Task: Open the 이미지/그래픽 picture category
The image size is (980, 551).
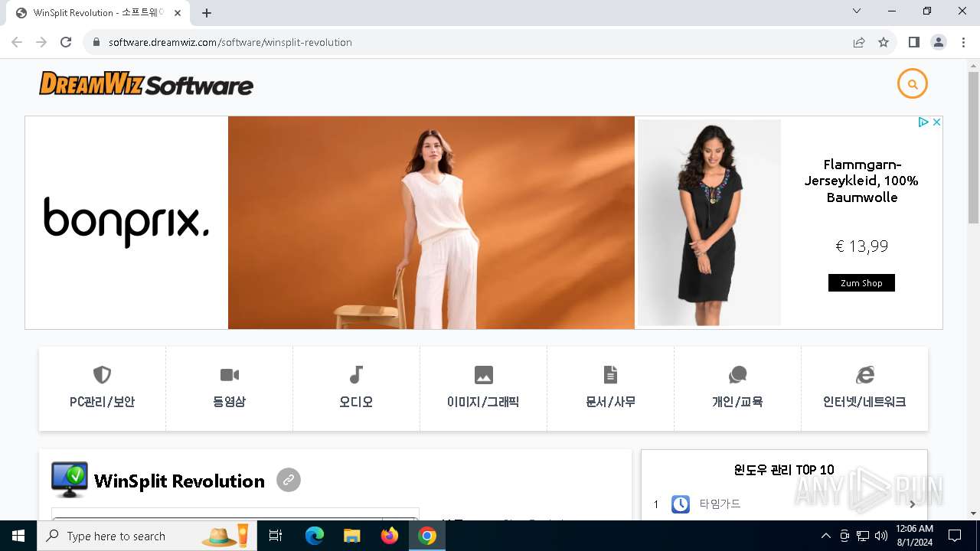Action: click(483, 388)
